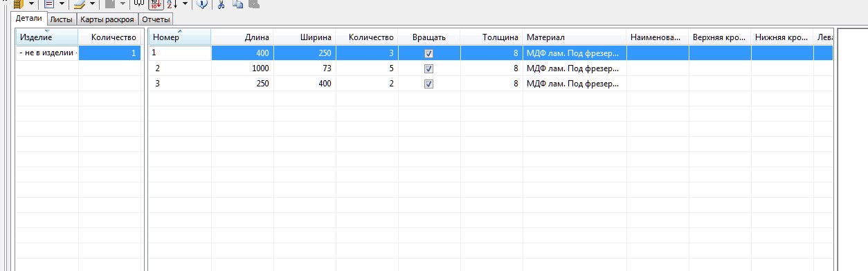Viewport: 868px width, 271px height.
Task: Click the A-Z sort icon
Action: pos(172,3)
